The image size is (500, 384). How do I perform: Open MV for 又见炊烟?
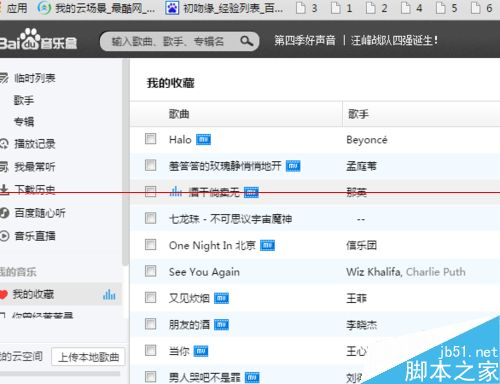coord(221,298)
